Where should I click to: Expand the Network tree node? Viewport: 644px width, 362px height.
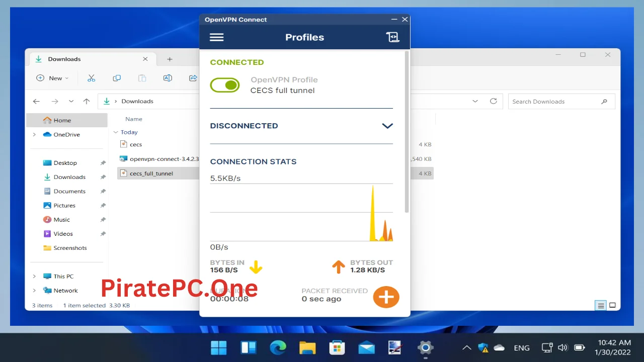[34, 290]
